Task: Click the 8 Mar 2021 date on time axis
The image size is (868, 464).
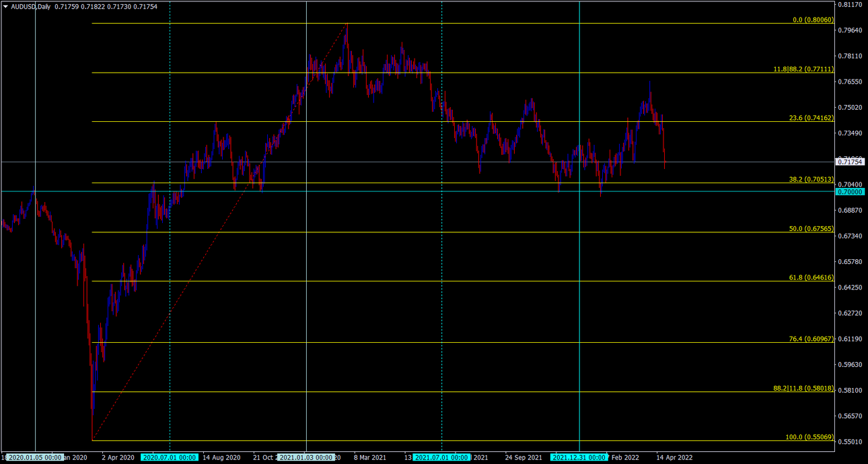Action: (370, 458)
